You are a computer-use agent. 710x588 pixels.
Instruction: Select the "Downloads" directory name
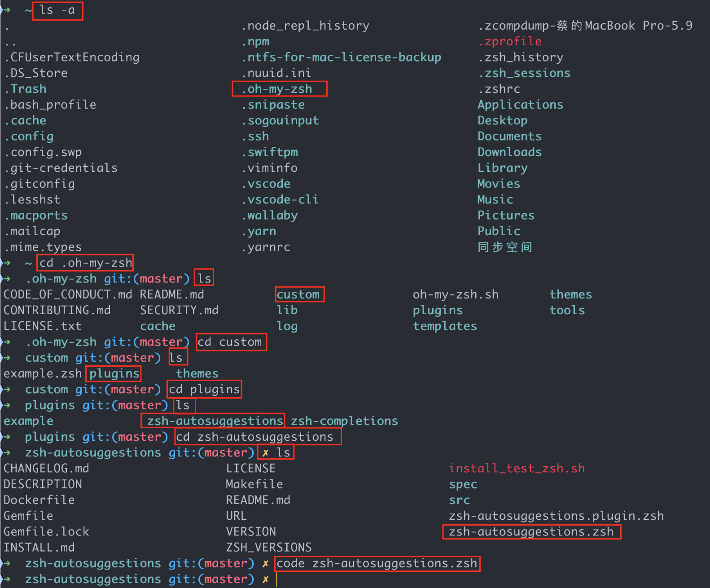click(x=510, y=152)
